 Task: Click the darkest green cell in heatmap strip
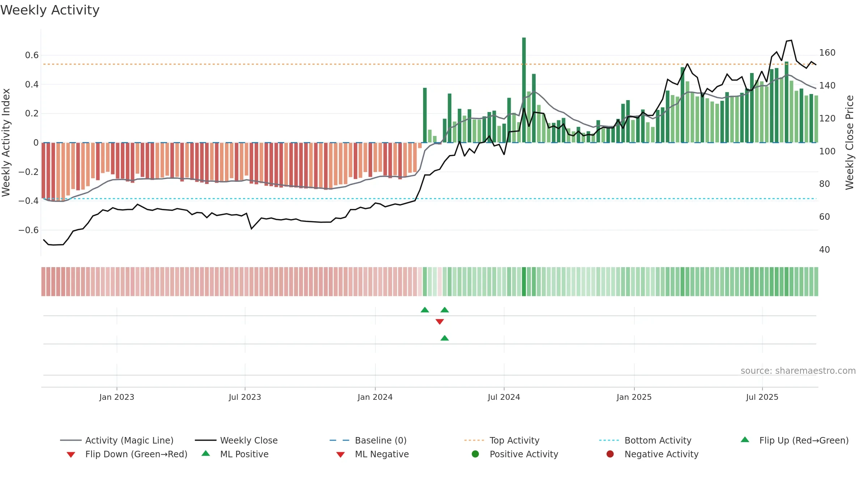[x=524, y=282]
